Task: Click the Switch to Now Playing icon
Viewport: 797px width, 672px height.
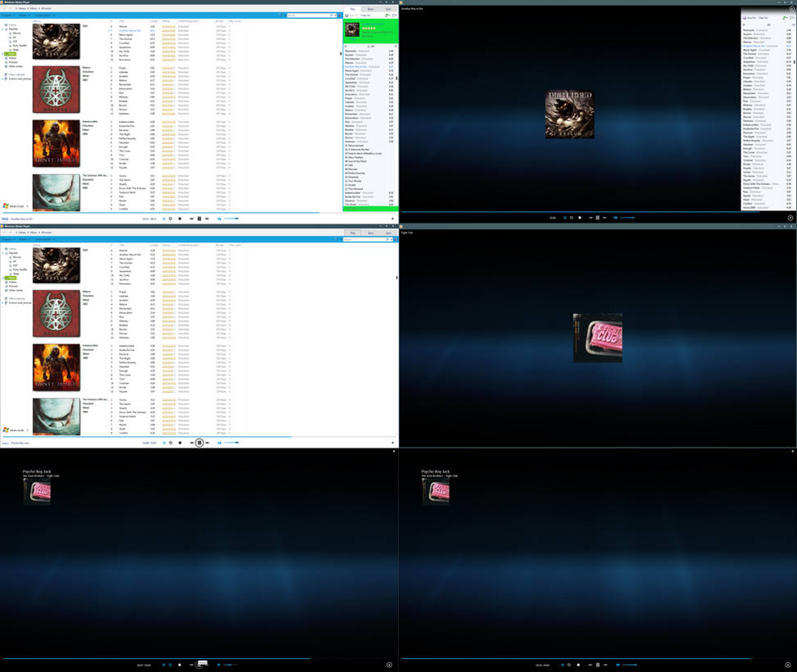Action: click(394, 219)
